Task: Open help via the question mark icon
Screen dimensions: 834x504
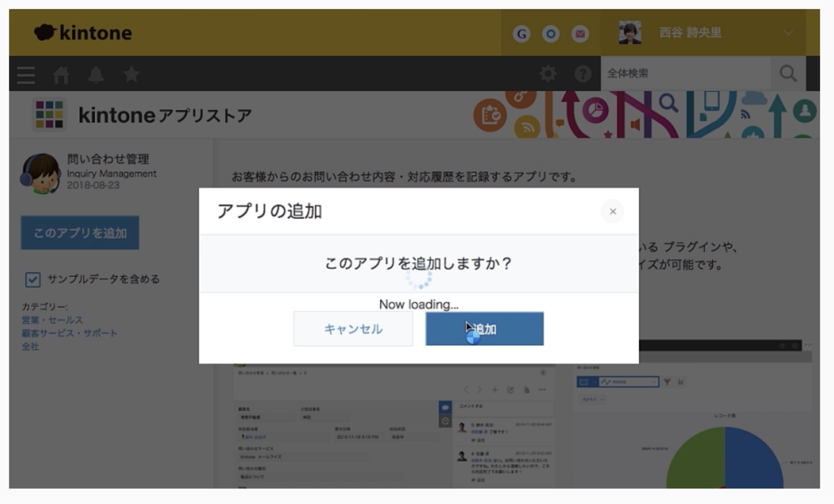Action: tap(582, 74)
